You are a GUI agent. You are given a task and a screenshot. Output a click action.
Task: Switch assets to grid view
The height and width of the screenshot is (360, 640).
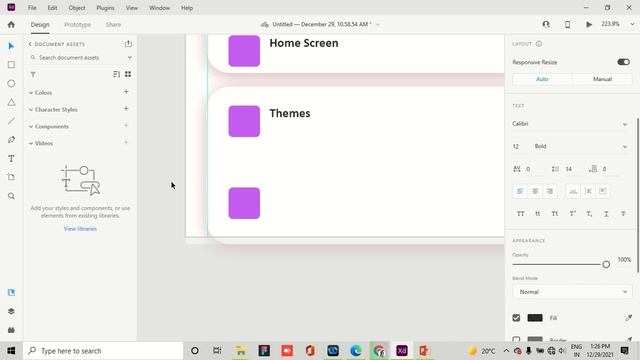point(128,74)
